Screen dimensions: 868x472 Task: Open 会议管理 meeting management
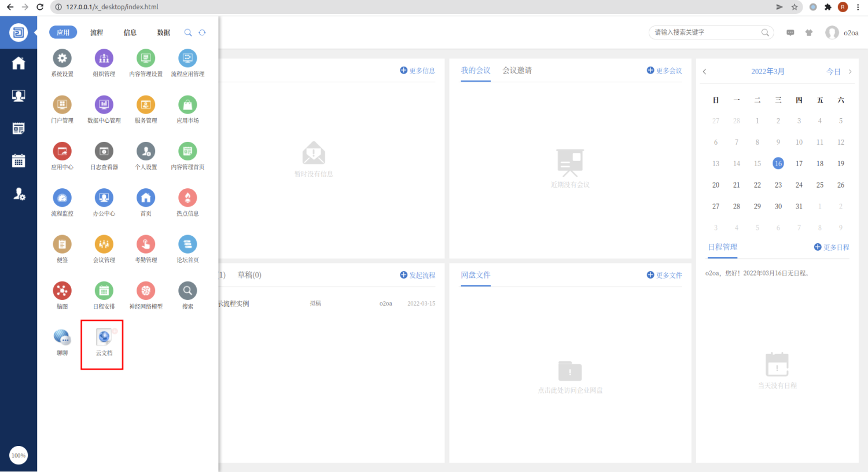(104, 245)
